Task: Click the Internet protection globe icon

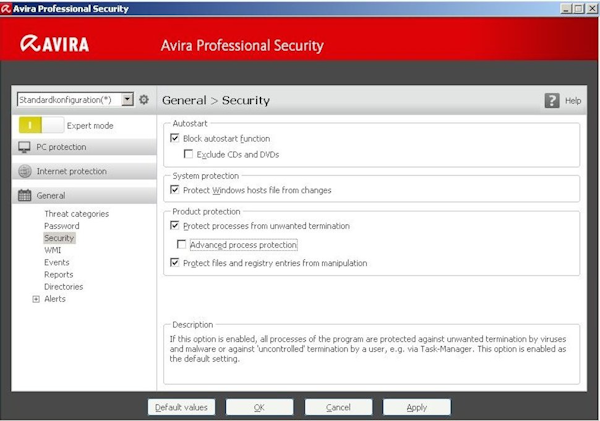Action: coord(25,171)
